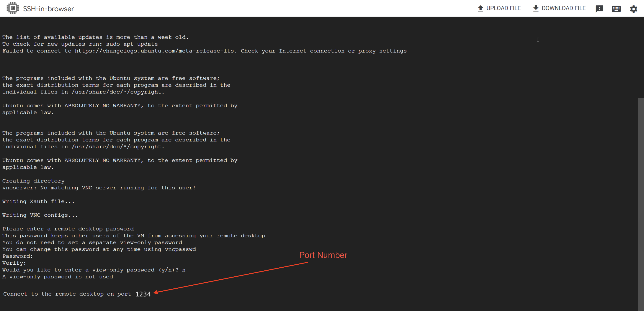The width and height of the screenshot is (644, 311).
Task: Open the keyboard shortcuts icon
Action: point(616,9)
